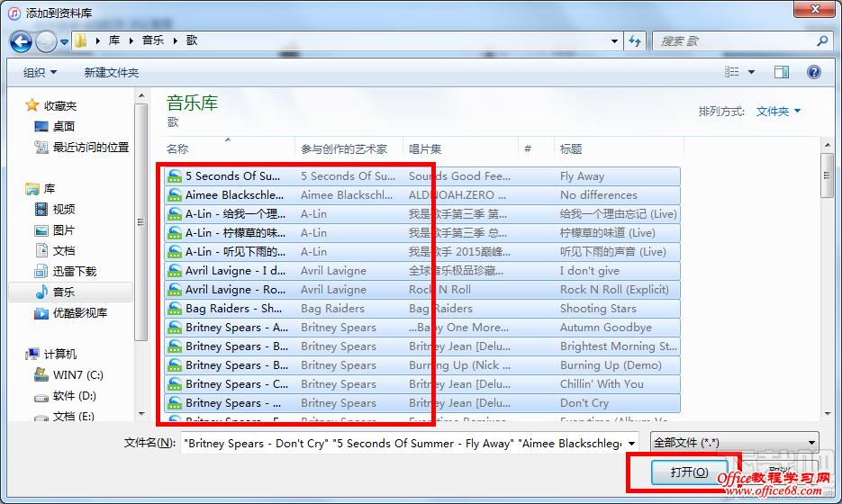
Task: Click inside the 文件名 input field
Action: tap(403, 444)
